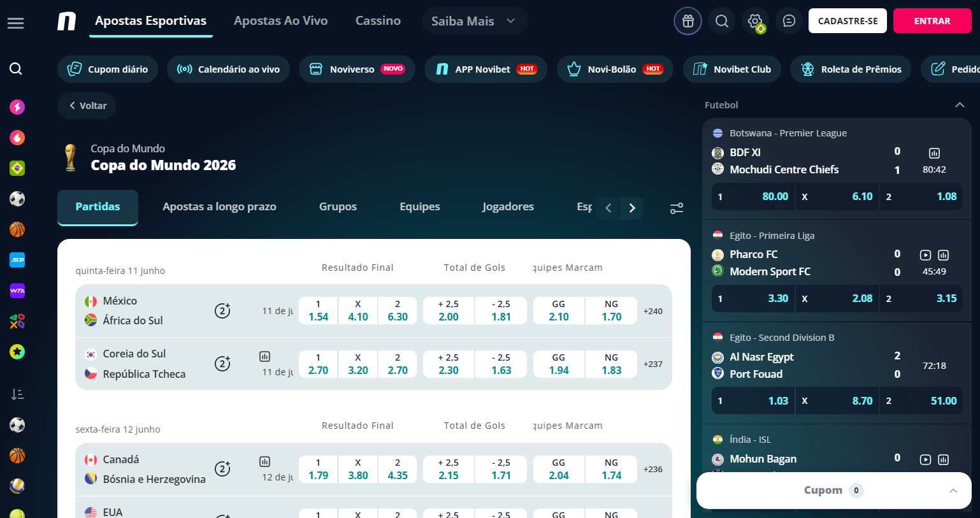Go back with the Voltar button
Image resolution: width=980 pixels, height=518 pixels.
click(x=87, y=106)
